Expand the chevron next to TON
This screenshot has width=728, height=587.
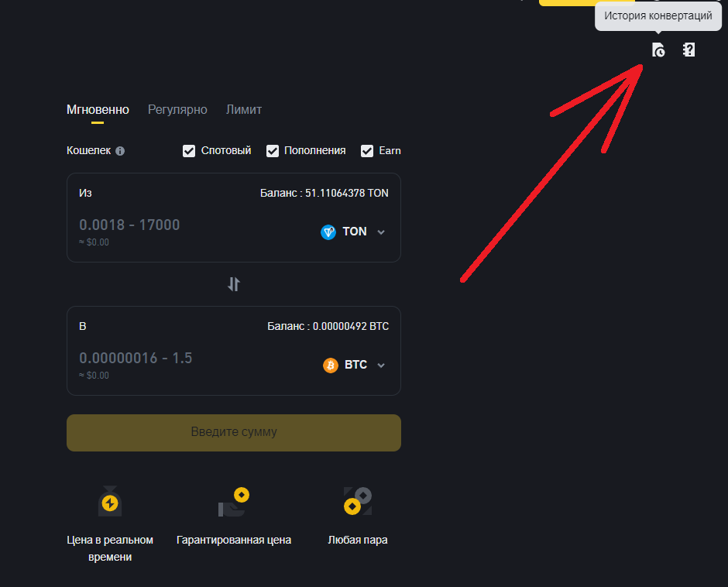pos(381,232)
